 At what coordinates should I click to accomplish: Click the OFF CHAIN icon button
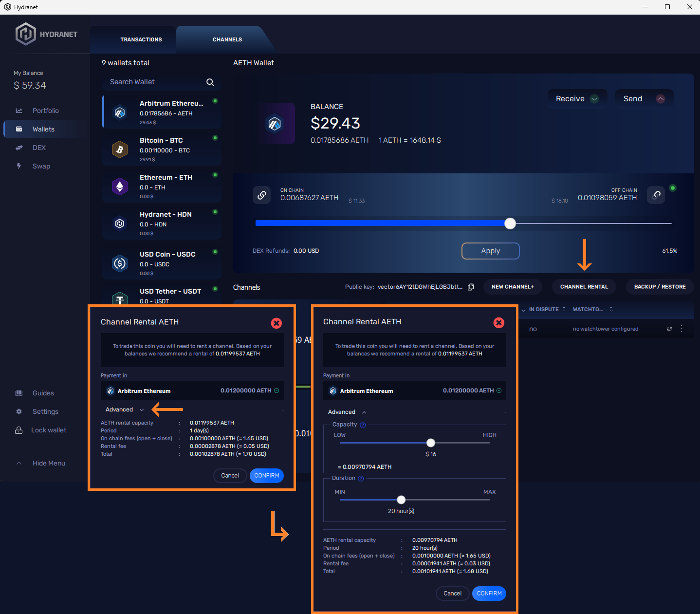point(656,195)
